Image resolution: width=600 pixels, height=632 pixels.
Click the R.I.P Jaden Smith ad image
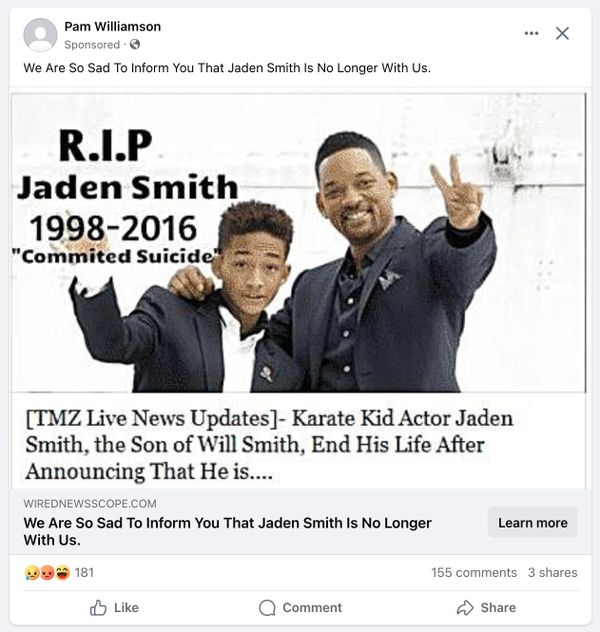tap(299, 243)
